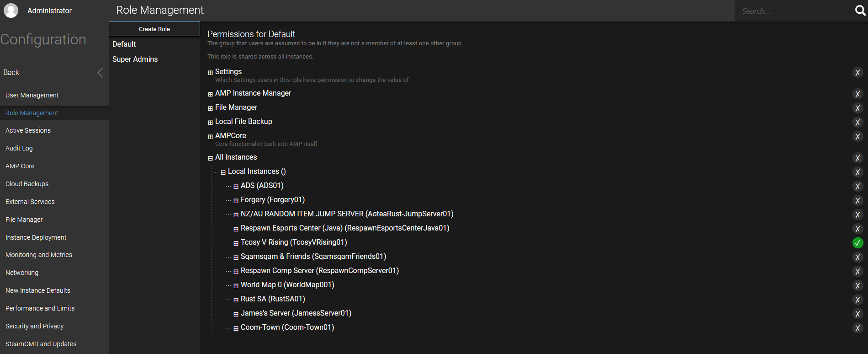
Task: Toggle the AMP Instance Manager permission X
Action: (x=857, y=94)
